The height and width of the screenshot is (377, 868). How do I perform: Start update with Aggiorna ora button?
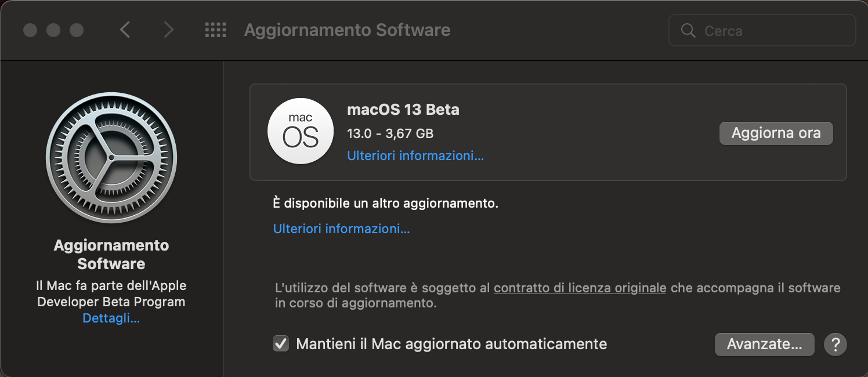click(776, 133)
